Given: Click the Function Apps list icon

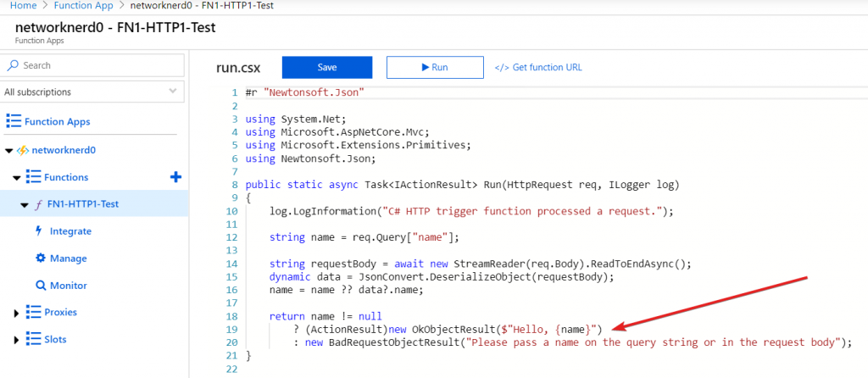Looking at the screenshot, I should point(14,121).
